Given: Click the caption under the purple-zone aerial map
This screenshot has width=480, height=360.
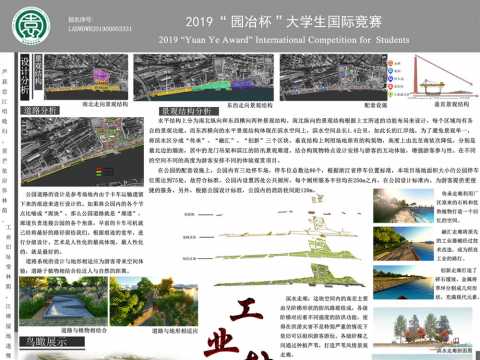Looking at the screenshot, I should click(x=105, y=104).
